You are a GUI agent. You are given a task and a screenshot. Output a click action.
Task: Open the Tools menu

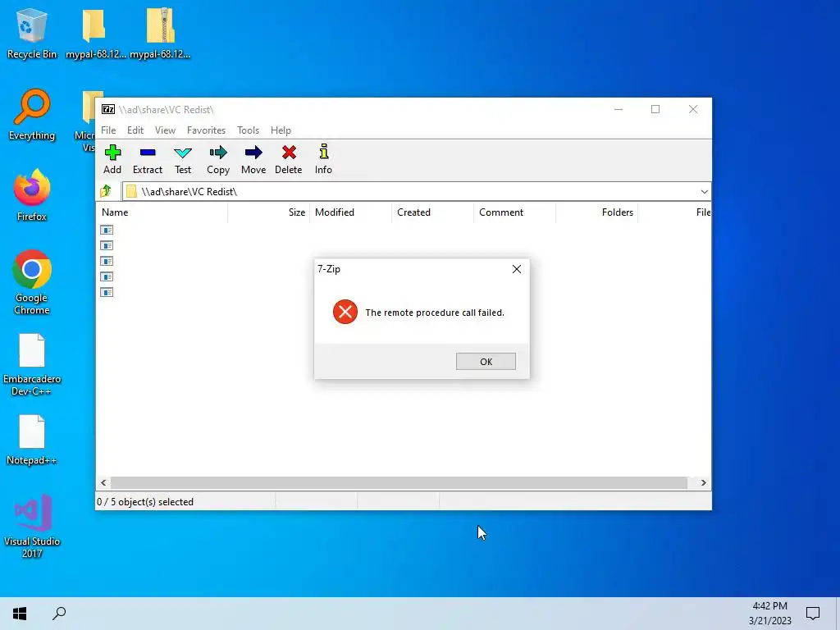pyautogui.click(x=248, y=130)
